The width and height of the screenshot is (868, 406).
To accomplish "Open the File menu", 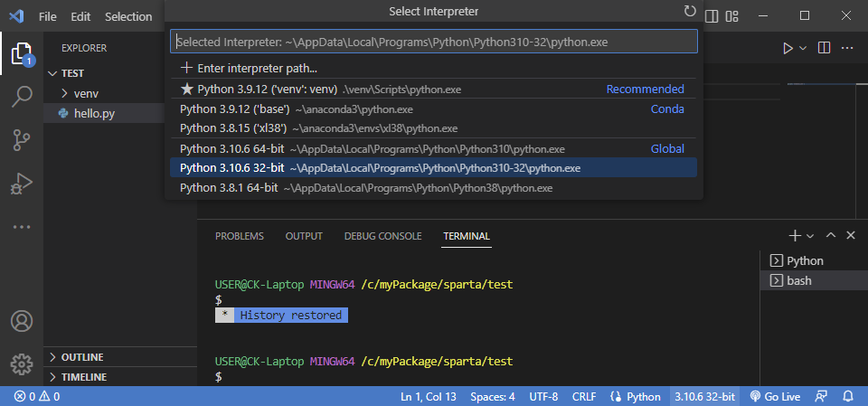I will coord(48,16).
